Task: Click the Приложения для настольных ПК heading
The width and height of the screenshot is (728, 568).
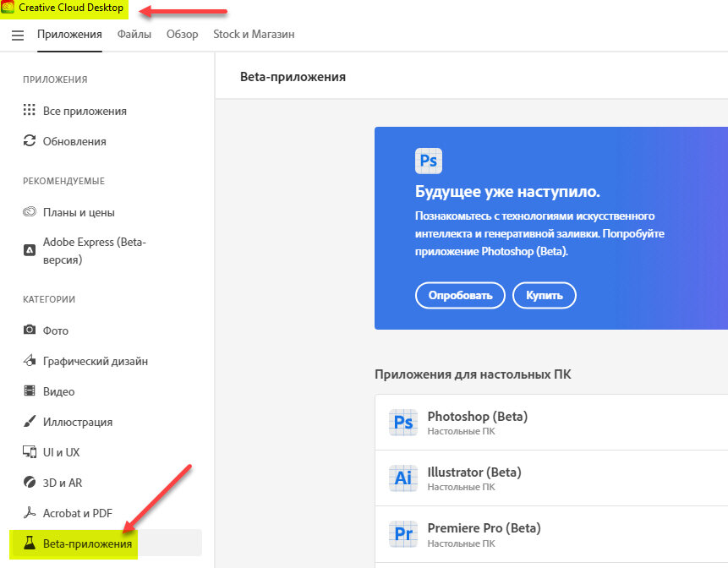Action: [x=473, y=374]
